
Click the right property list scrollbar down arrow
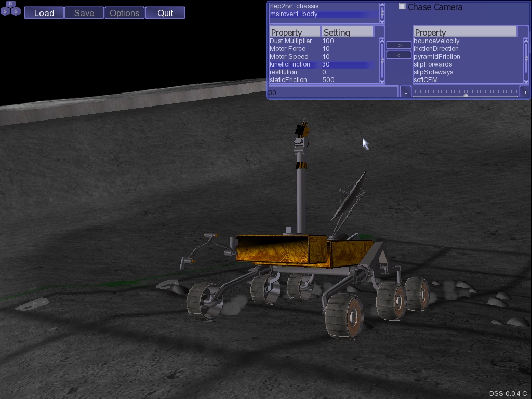[526, 82]
